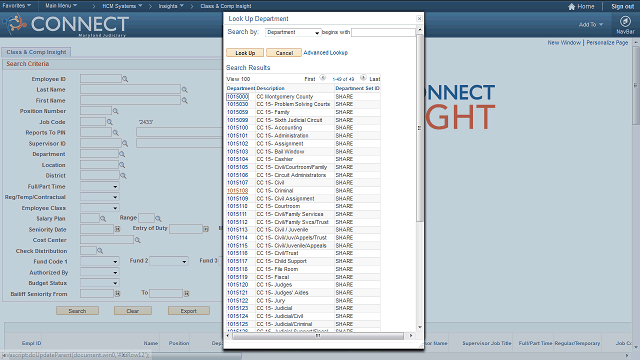Open Supervisor ID lookup magnifier
The width and height of the screenshot is (640, 360).
[x=125, y=144]
